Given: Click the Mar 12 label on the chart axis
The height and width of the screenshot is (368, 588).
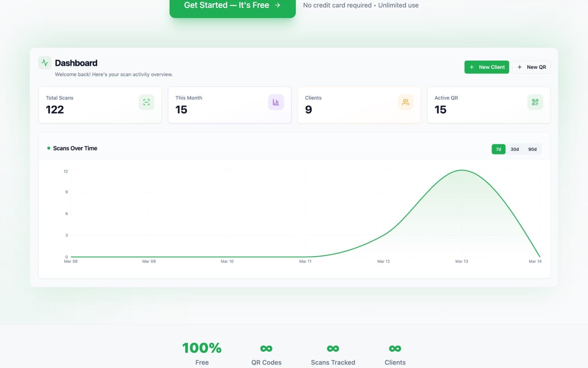Looking at the screenshot, I should click(383, 262).
